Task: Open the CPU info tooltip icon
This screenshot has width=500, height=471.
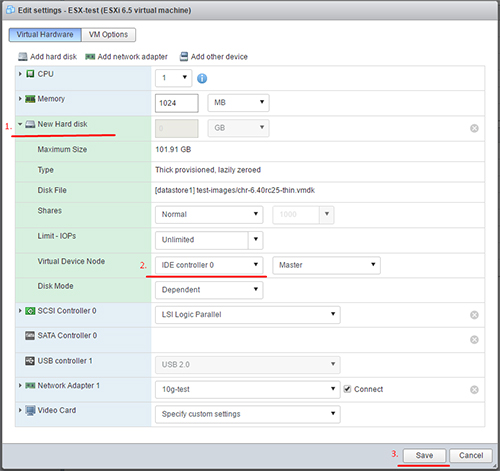Action: click(202, 78)
